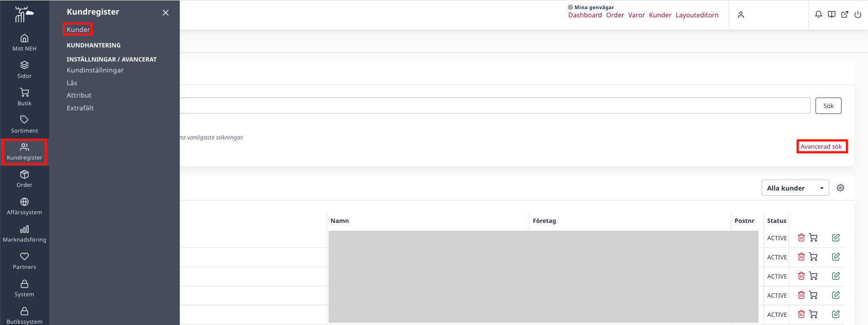Sort by Namn column header

(340, 221)
